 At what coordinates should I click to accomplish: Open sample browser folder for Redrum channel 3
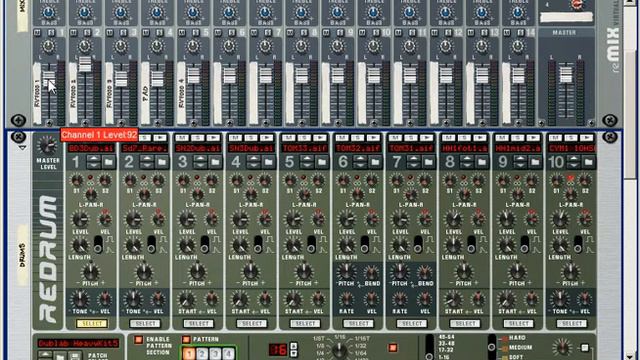216,162
